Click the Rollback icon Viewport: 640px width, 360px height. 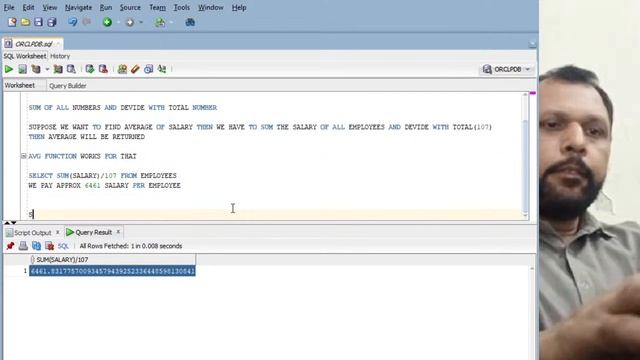coord(103,69)
